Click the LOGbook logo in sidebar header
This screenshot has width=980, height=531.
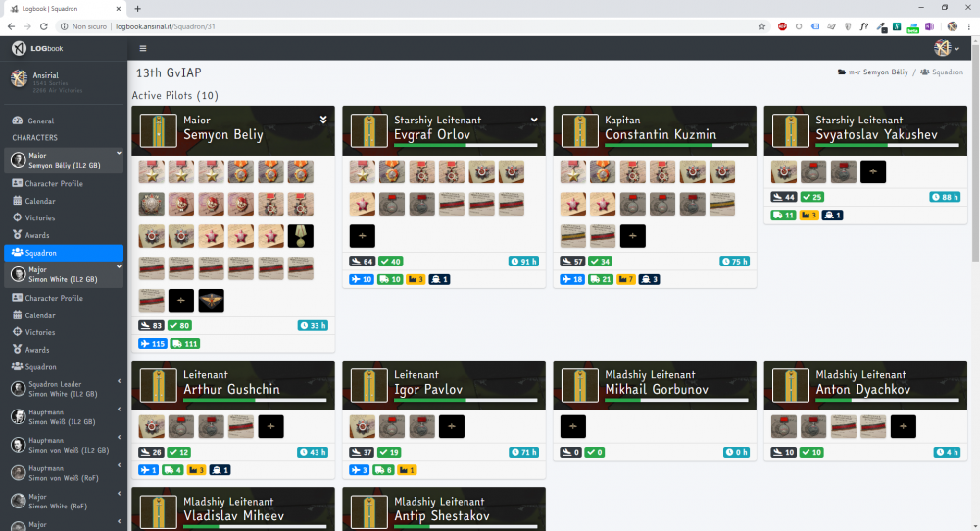click(x=37, y=48)
